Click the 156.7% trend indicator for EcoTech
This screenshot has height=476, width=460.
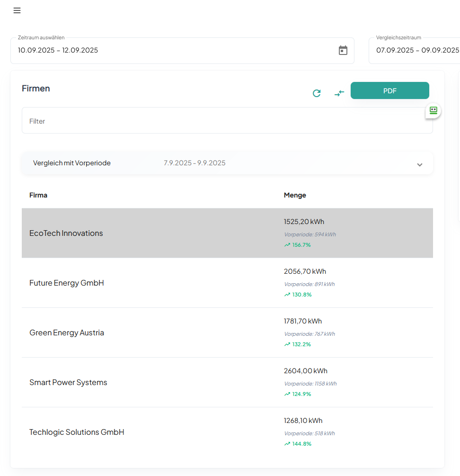click(x=298, y=245)
